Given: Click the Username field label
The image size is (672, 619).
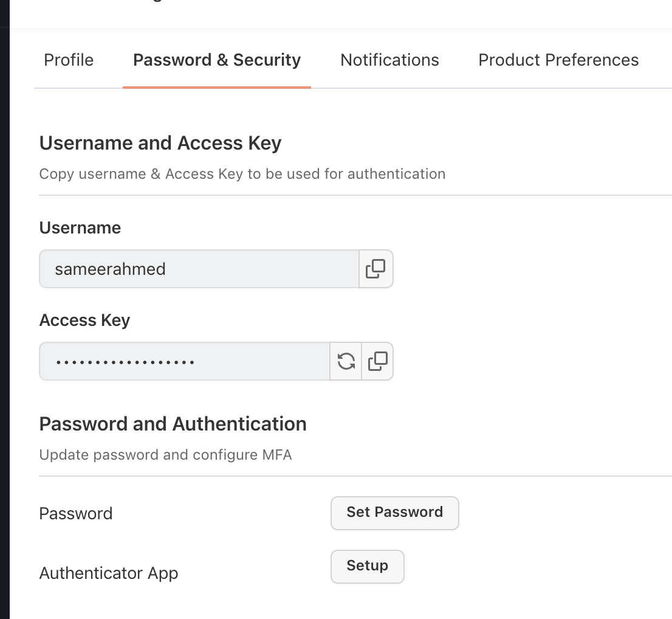Looking at the screenshot, I should click(x=80, y=227).
